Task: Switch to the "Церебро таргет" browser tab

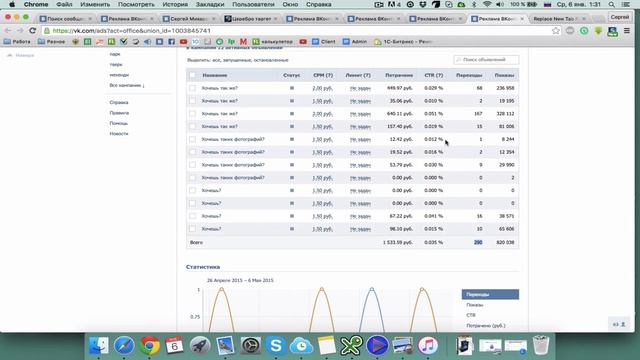Action: point(251,19)
